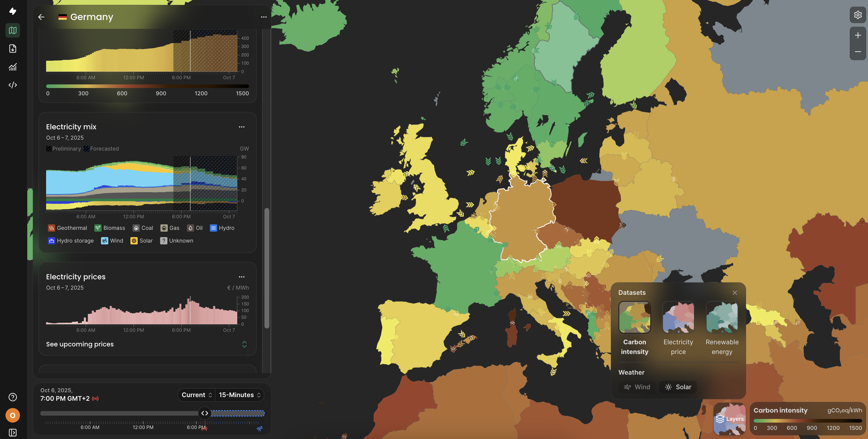868x439 pixels.
Task: Open the Current time mode dropdown
Action: (197, 395)
